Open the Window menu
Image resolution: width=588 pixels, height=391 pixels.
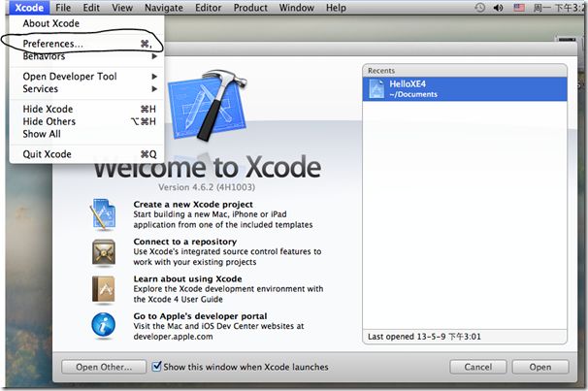pos(296,8)
